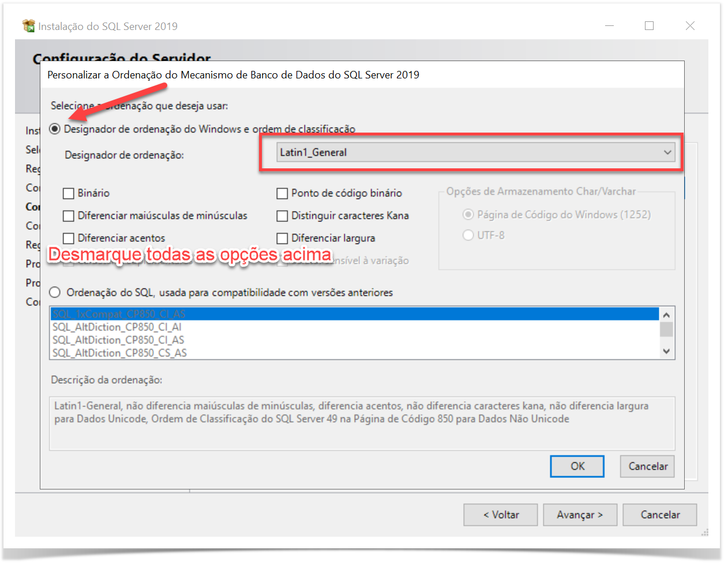
Task: Enable the Binário checkbox
Action: tap(69, 193)
